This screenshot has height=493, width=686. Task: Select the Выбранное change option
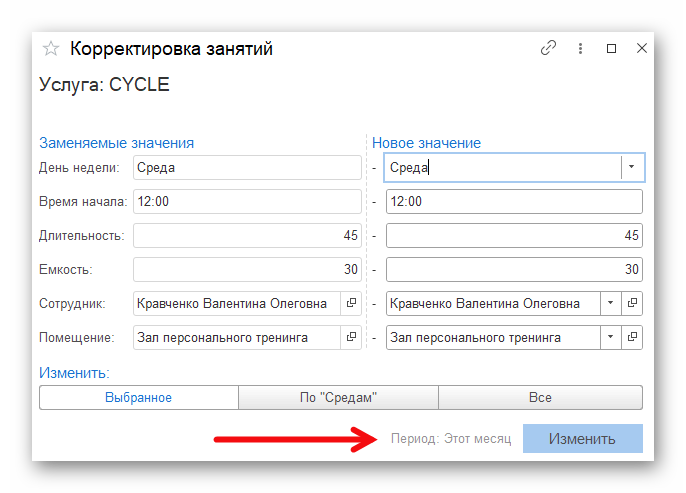click(139, 397)
